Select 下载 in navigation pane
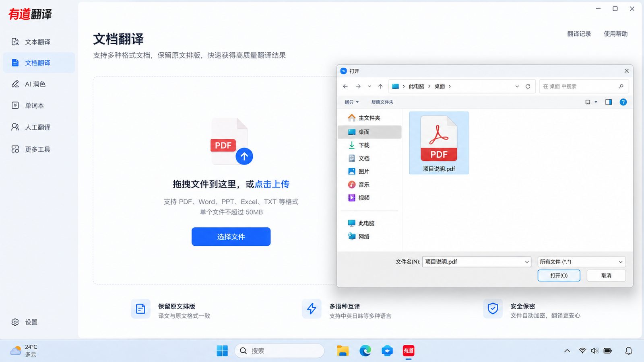This screenshot has height=362, width=644. (369, 145)
